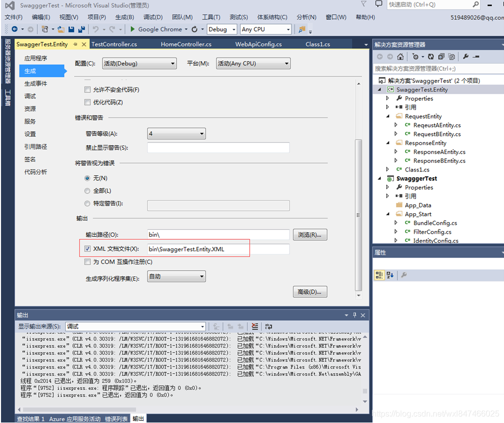The image size is (504, 423).
Task: Select the 生成事件 settings page
Action: point(36,83)
